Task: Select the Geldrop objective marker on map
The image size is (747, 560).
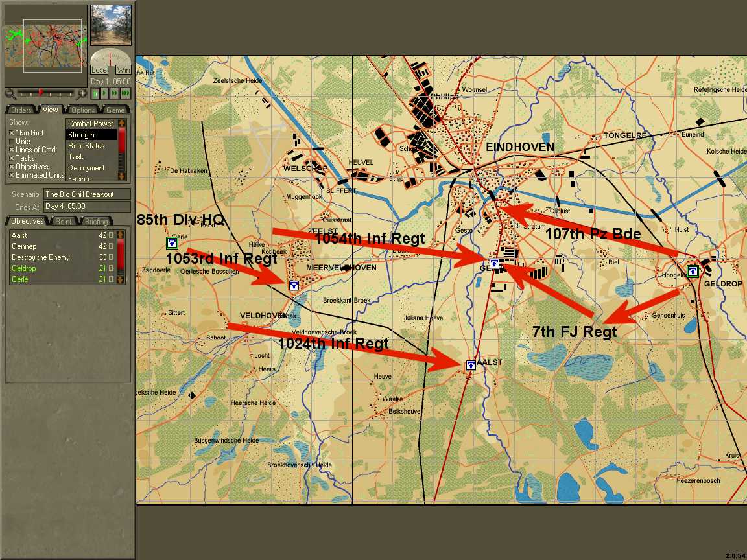Action: pyautogui.click(x=693, y=272)
